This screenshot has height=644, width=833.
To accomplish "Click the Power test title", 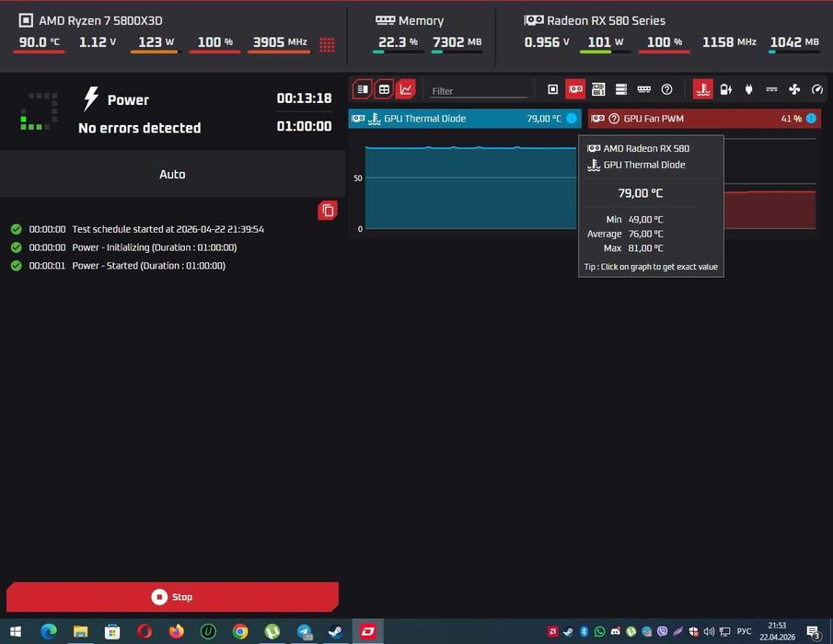I will click(128, 99).
